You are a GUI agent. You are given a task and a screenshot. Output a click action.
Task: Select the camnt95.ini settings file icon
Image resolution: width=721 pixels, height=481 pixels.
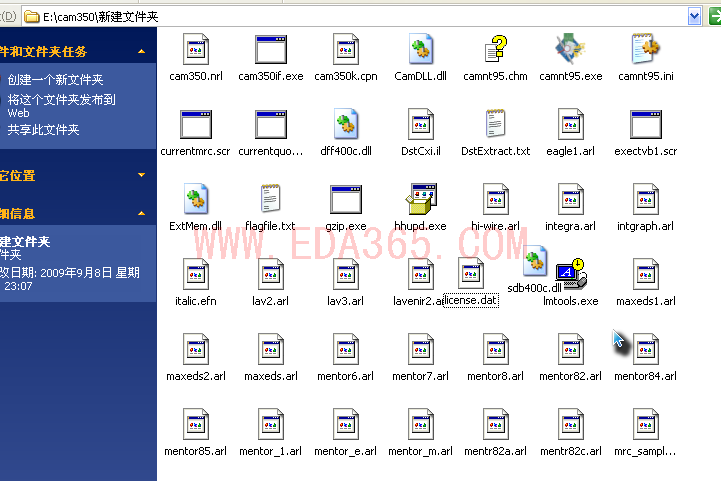(x=646, y=49)
